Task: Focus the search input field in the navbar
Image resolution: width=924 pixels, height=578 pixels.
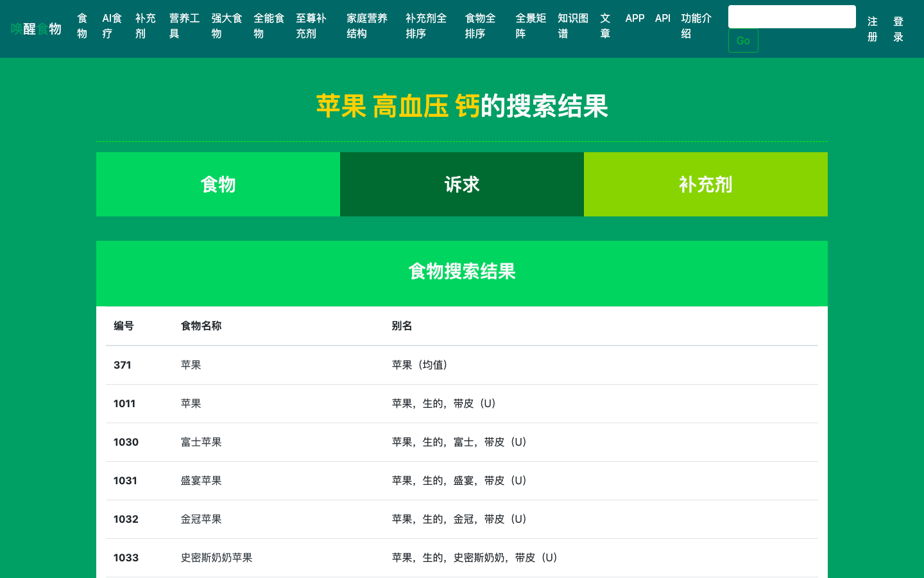Action: pos(791,17)
